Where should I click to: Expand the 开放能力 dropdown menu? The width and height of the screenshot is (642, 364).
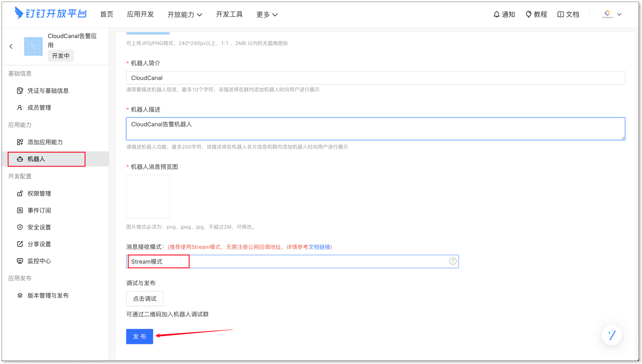pyautogui.click(x=185, y=15)
